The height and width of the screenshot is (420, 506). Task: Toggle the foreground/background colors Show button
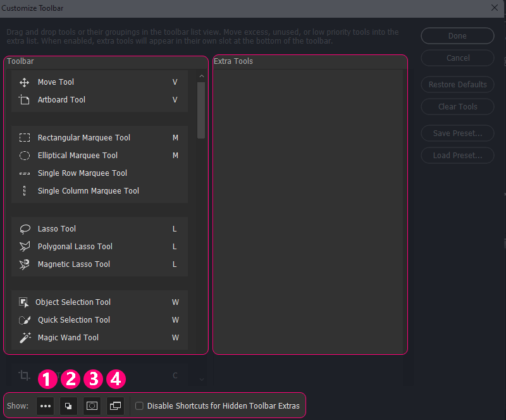pyautogui.click(x=68, y=406)
